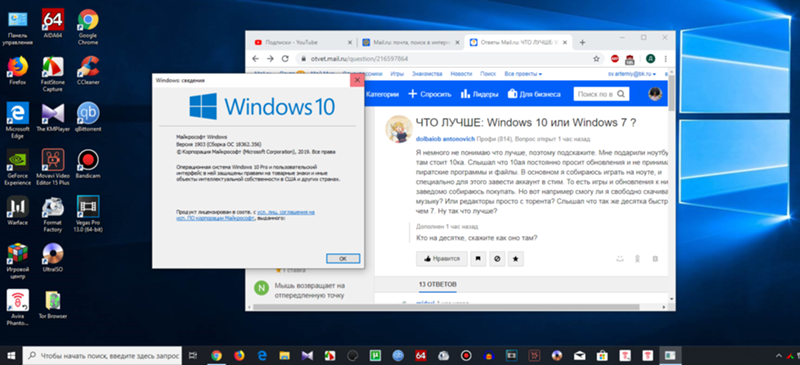Reload the page in Chrome
This screenshot has width=800, height=365.
point(285,59)
